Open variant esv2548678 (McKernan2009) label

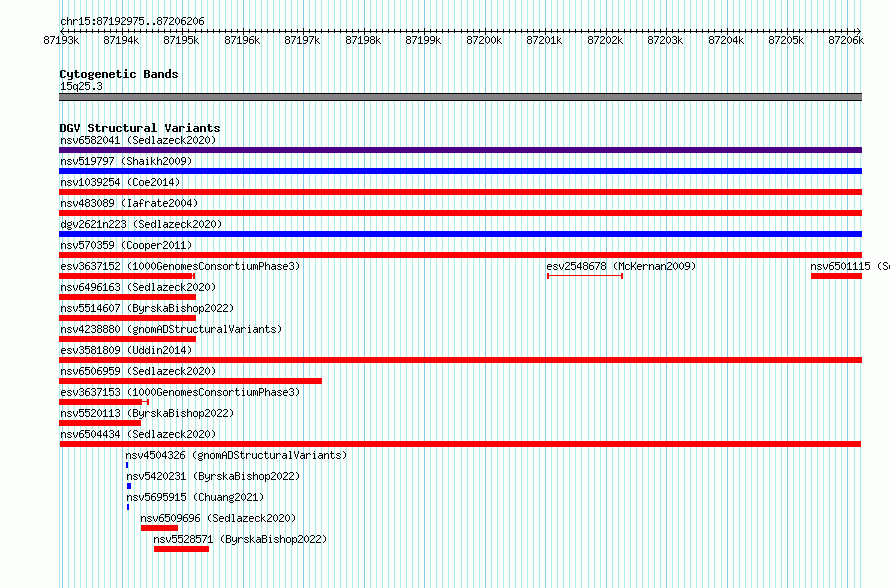621,266
